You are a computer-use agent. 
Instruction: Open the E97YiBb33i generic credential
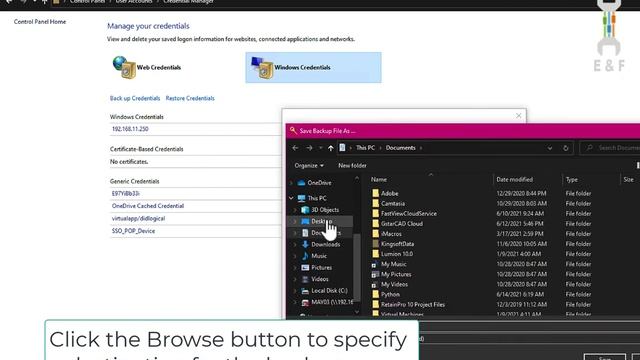point(126,193)
